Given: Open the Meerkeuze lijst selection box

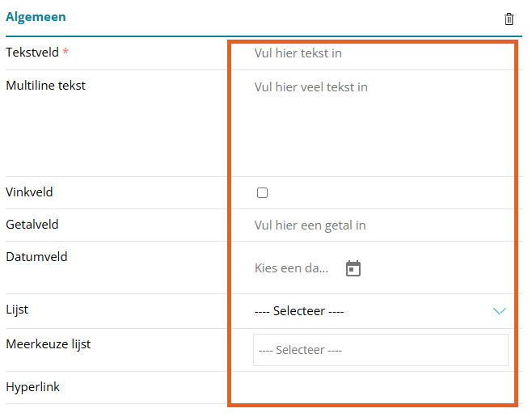Looking at the screenshot, I should [380, 351].
